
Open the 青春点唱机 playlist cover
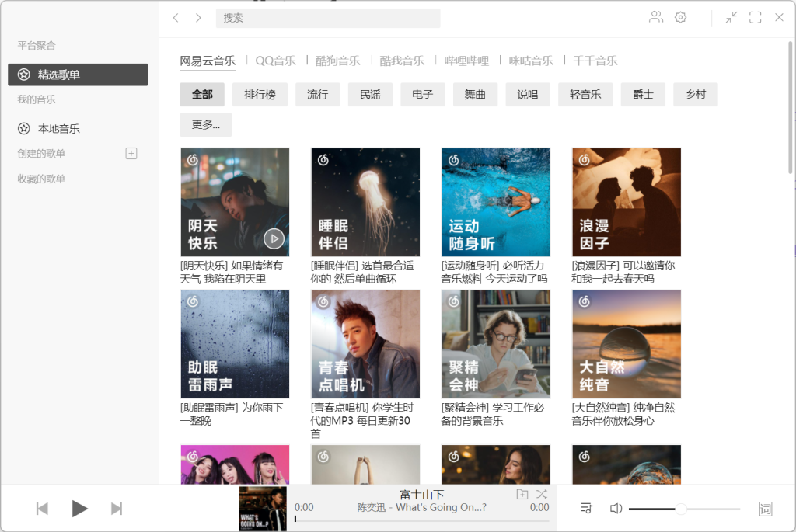click(365, 344)
